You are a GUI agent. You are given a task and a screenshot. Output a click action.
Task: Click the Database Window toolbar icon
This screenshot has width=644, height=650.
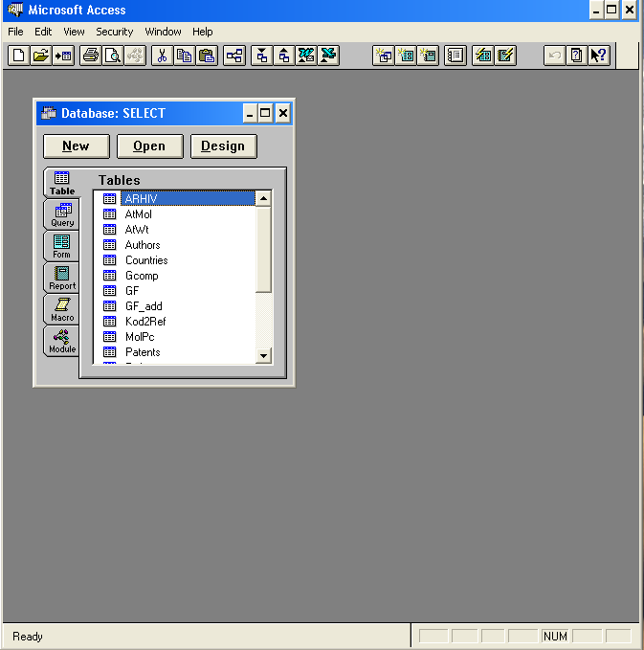point(455,56)
